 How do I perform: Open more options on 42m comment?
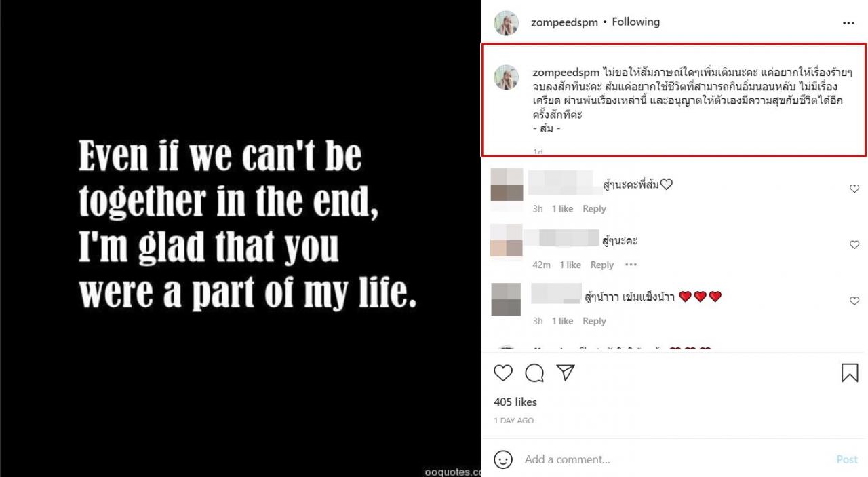pos(631,265)
